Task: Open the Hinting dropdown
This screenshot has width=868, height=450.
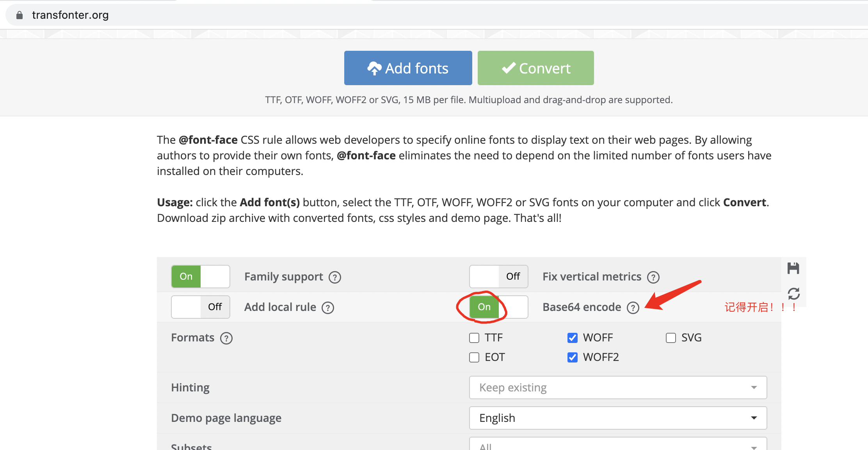Action: 618,387
